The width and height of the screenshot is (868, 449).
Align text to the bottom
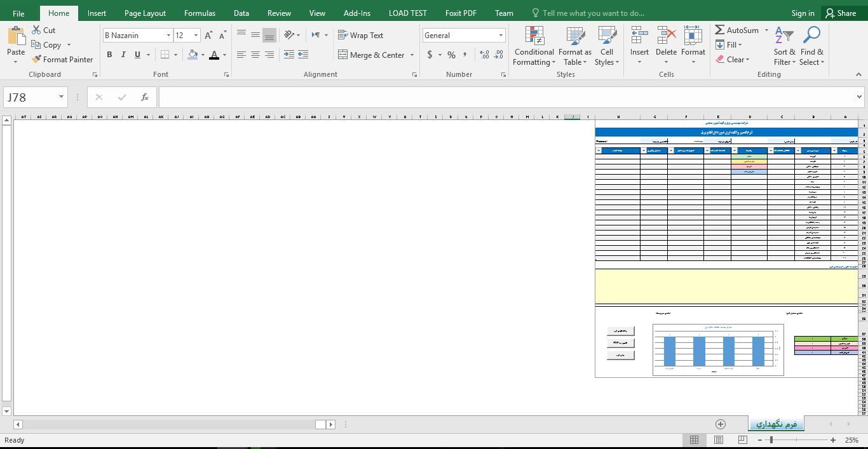[x=269, y=35]
